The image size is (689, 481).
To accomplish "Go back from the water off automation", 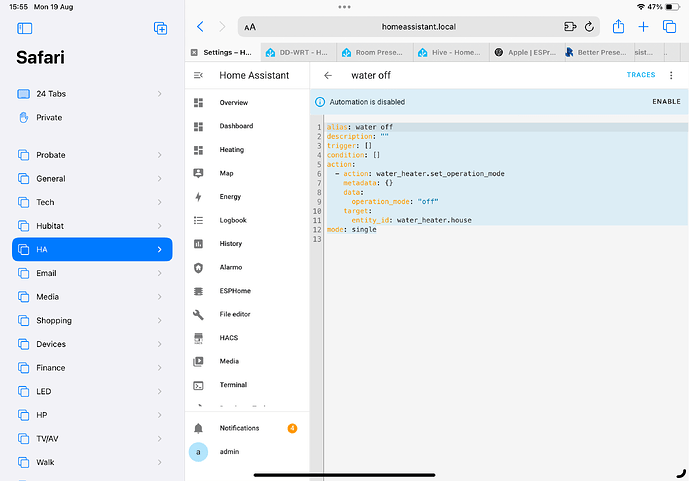I will click(328, 76).
